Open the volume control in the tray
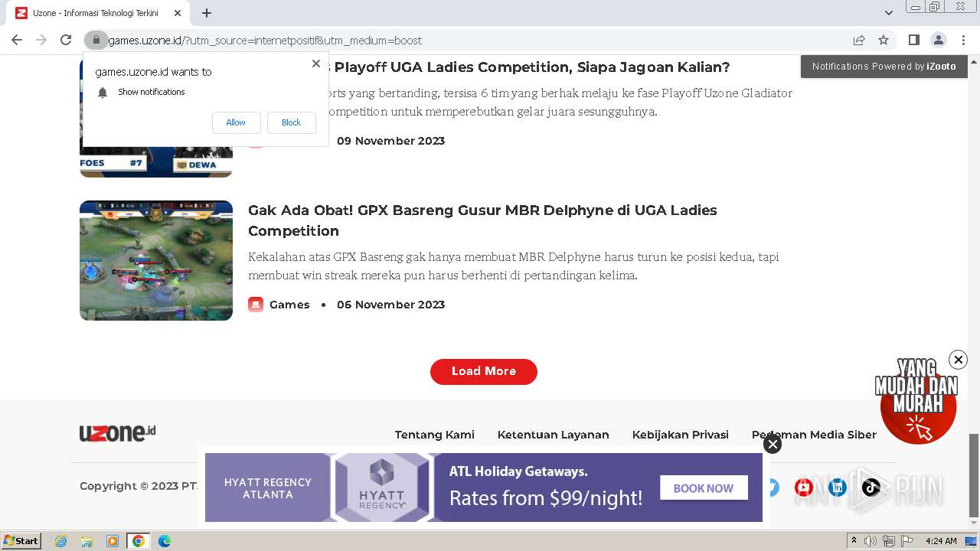Screen dimensions: 980x551 [871, 541]
